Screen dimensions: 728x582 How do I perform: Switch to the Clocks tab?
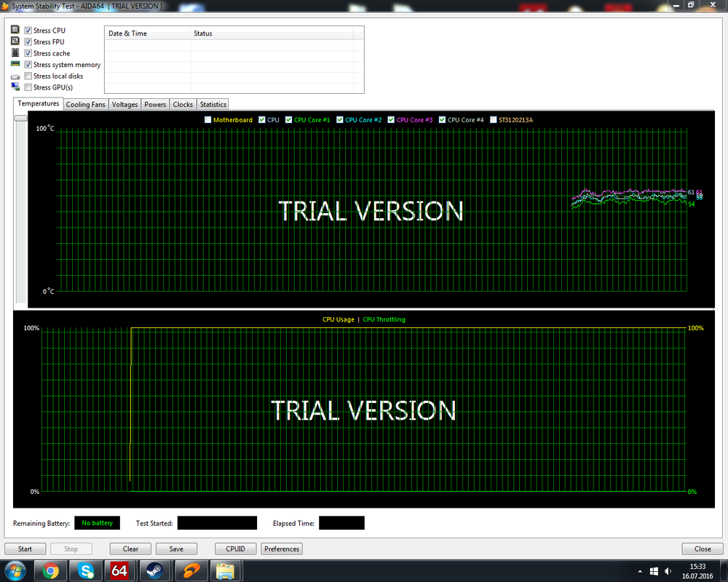[183, 105]
